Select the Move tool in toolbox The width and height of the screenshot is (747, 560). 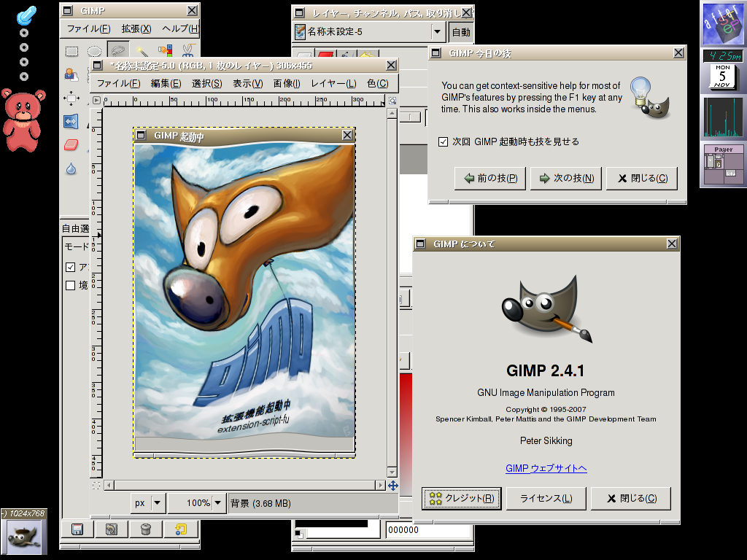[71, 98]
